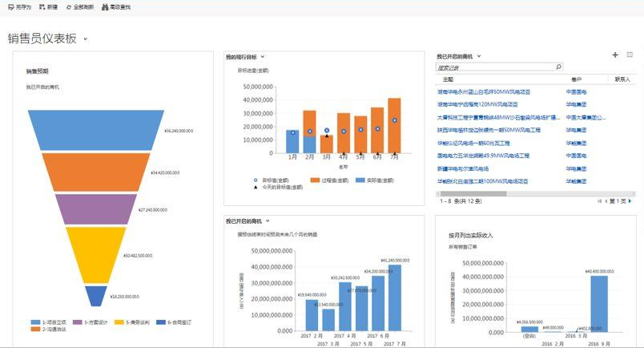
Task: Open the 陕西华电 一期50MW风电工程 link
Action: pos(489,130)
